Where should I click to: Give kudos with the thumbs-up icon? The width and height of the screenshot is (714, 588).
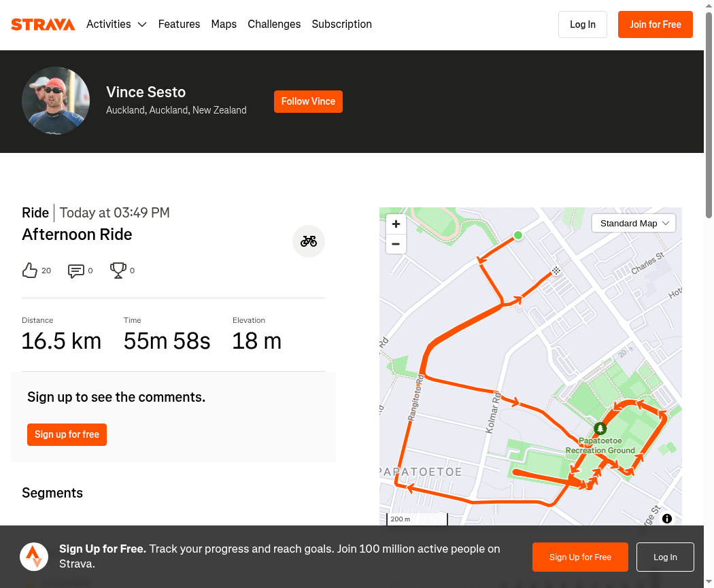point(30,271)
